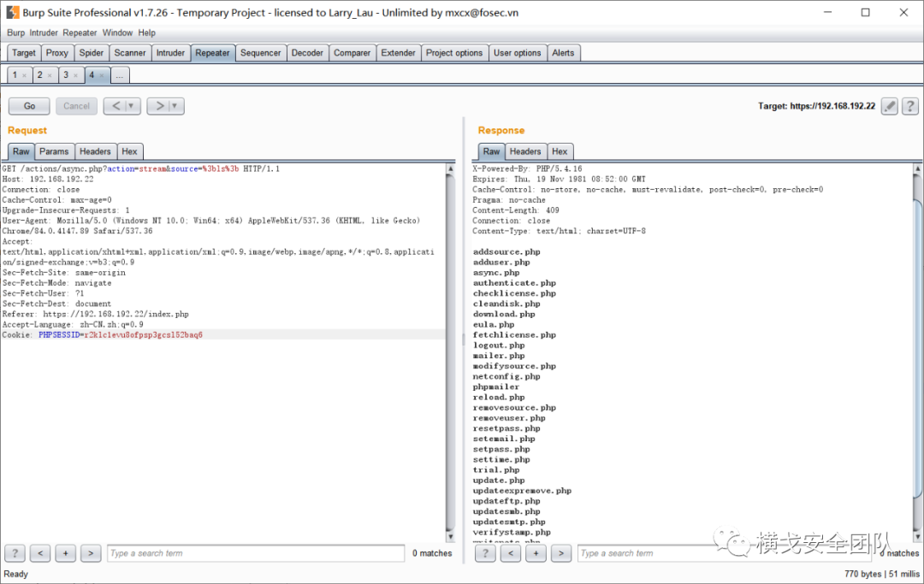Switch to the Comparer tab
Viewport: 924px width, 584px height.
[x=352, y=53]
